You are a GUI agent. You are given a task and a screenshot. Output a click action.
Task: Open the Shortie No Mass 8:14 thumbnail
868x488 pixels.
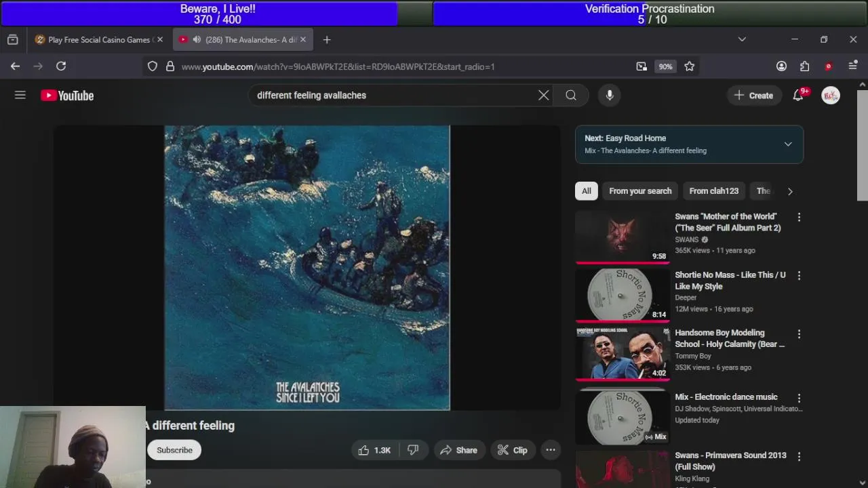tap(623, 295)
